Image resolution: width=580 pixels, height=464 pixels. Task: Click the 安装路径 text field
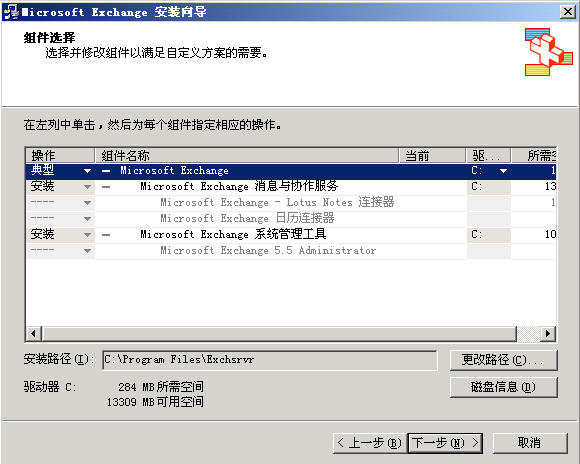(270, 360)
